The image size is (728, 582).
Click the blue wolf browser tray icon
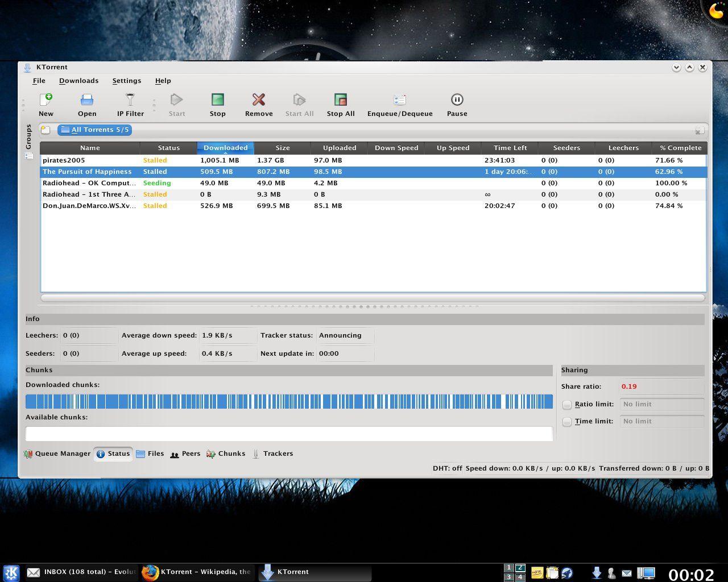(x=567, y=572)
